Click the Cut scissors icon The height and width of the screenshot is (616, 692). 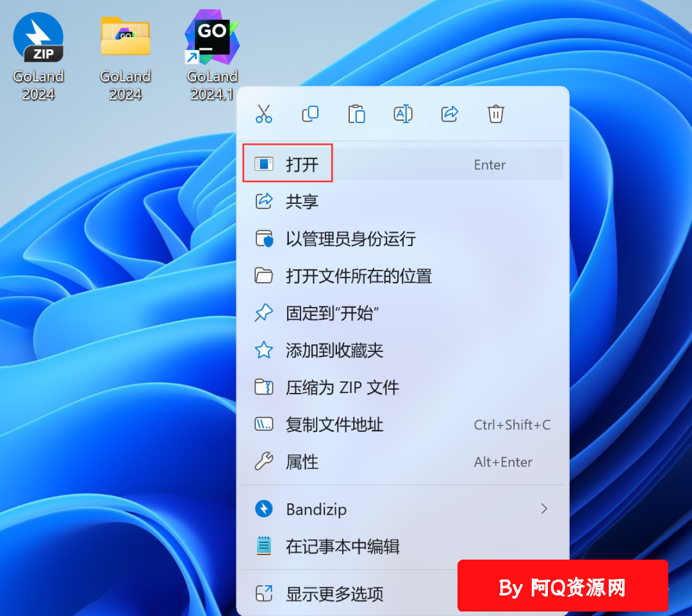[264, 114]
